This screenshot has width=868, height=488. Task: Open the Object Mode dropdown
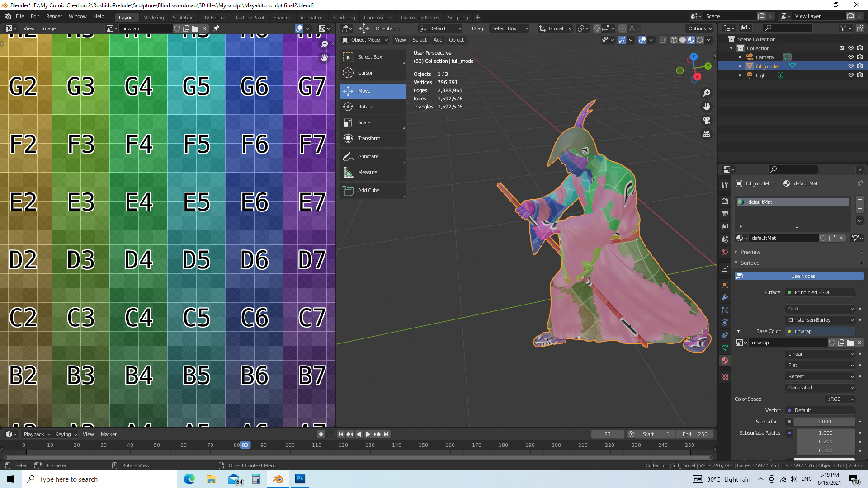pos(365,40)
